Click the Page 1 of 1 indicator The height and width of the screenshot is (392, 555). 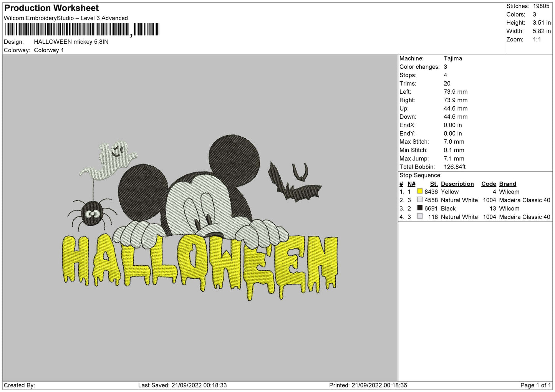coord(535,385)
